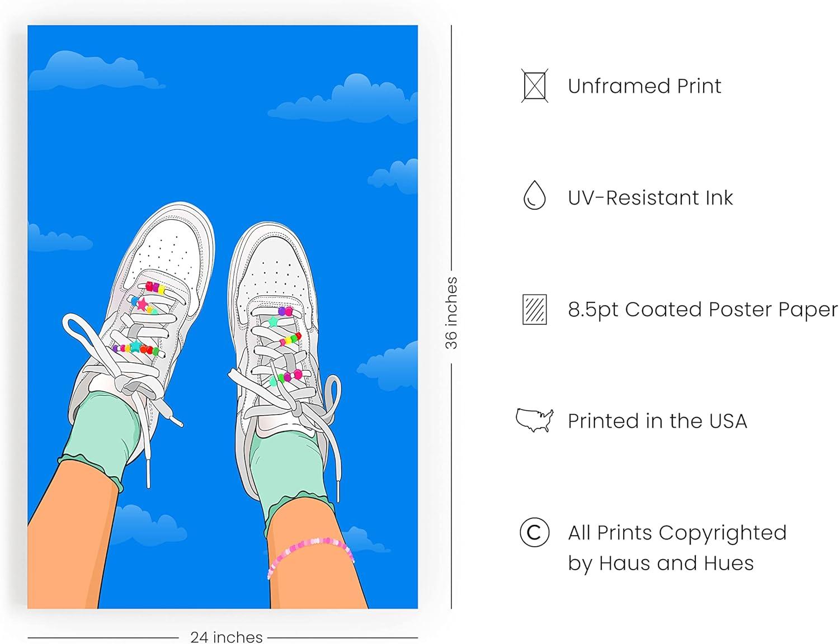The height and width of the screenshot is (644, 839).
Task: Click the USA map outline icon
Action: coord(535,420)
